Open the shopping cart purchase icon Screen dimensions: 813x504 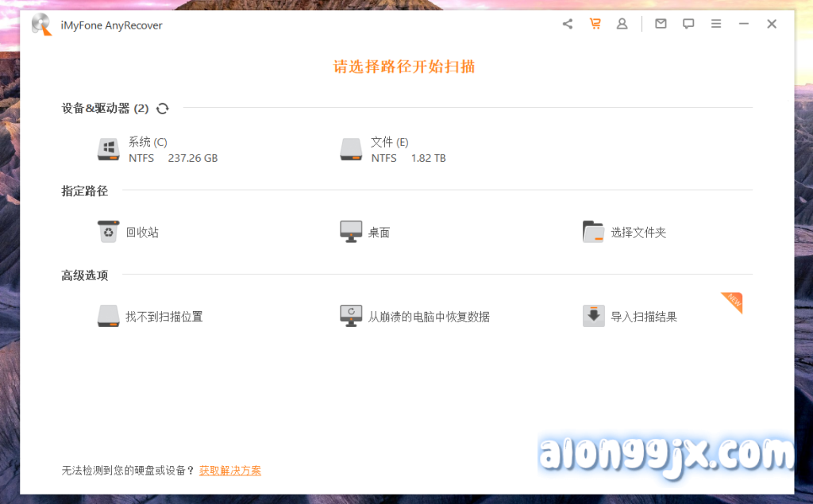point(595,24)
